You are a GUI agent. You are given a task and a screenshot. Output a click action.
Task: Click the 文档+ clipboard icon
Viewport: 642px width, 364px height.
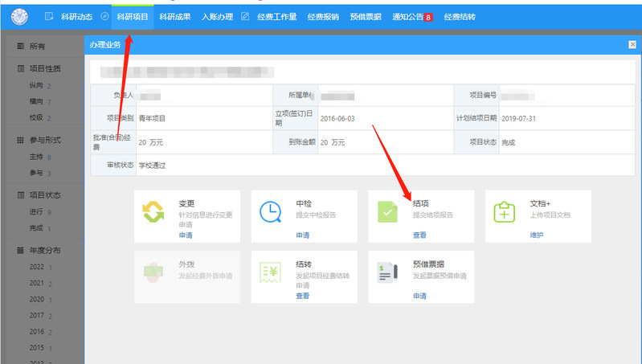[x=505, y=212]
